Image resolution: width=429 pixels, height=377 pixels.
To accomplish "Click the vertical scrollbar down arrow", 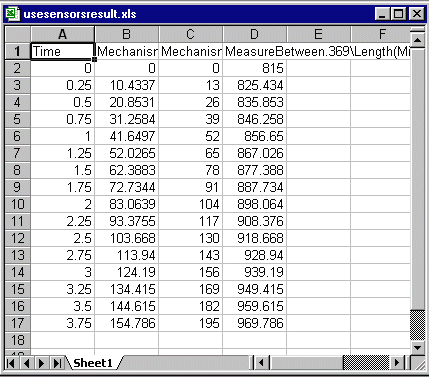I will (417, 347).
